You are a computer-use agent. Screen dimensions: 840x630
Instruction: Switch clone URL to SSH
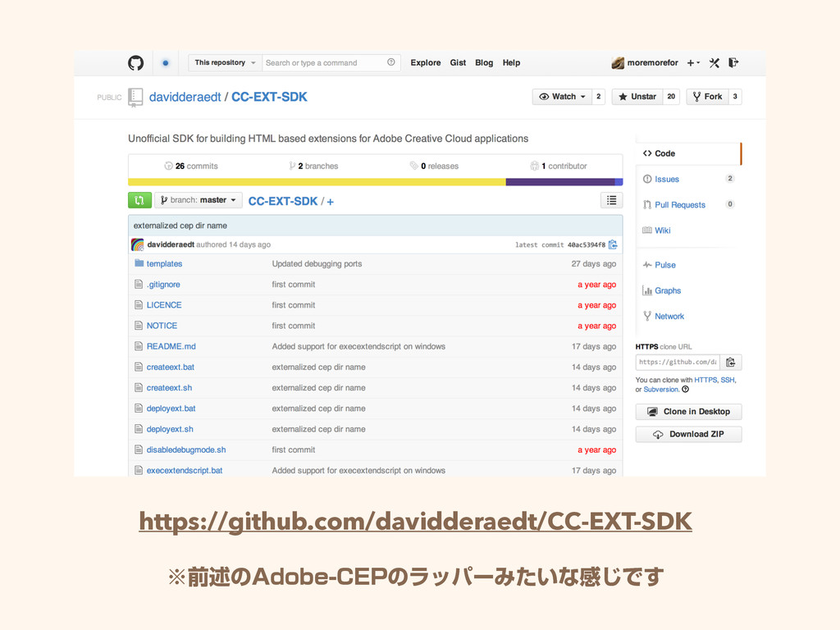pos(728,380)
